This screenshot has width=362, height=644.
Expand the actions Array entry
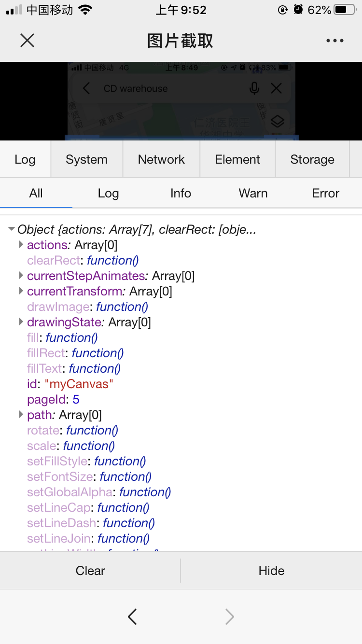point(20,245)
